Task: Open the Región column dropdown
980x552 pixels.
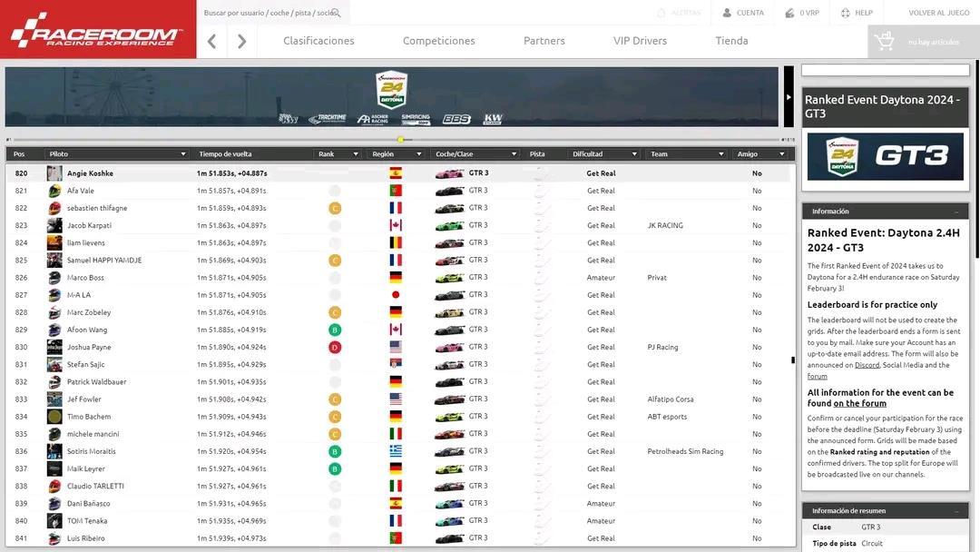Action: 418,154
